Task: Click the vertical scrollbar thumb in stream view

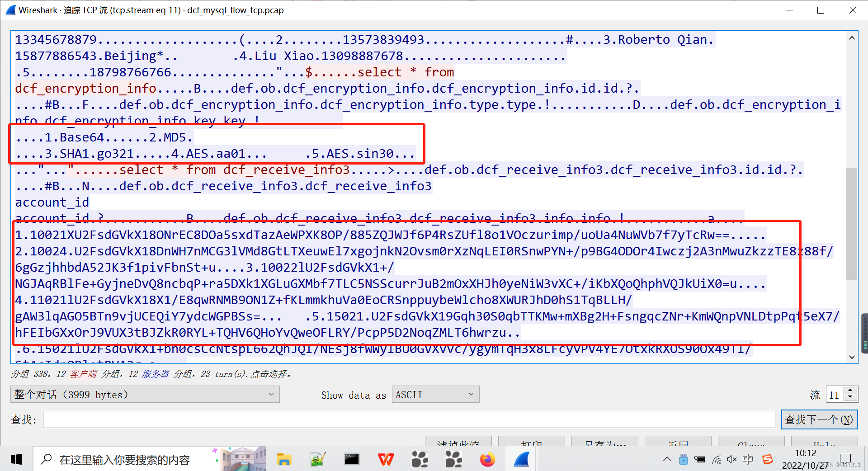Action: [852, 224]
